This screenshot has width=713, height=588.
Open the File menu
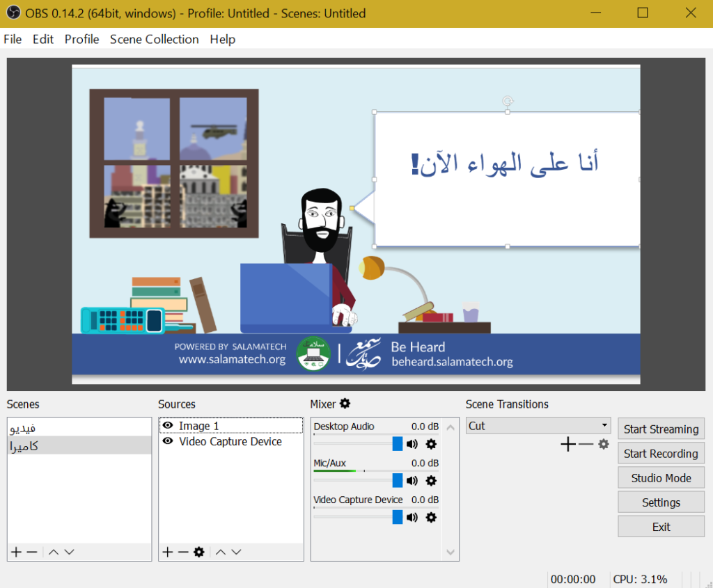point(13,40)
